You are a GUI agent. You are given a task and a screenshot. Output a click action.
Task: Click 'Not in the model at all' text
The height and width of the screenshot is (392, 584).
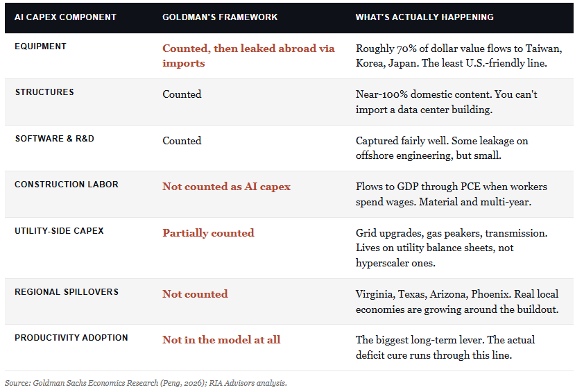tap(221, 340)
